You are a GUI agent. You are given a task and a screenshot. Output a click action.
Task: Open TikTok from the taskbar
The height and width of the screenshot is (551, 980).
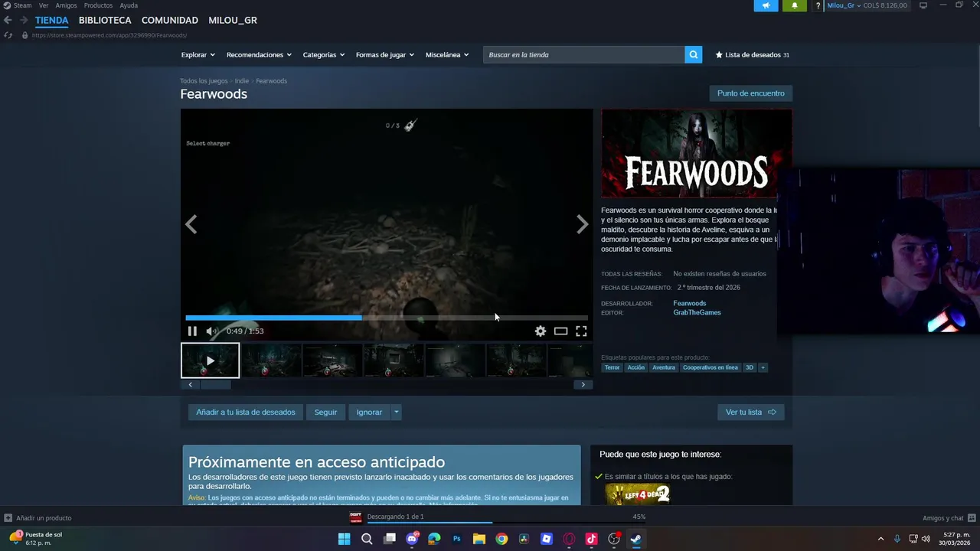[591, 539]
